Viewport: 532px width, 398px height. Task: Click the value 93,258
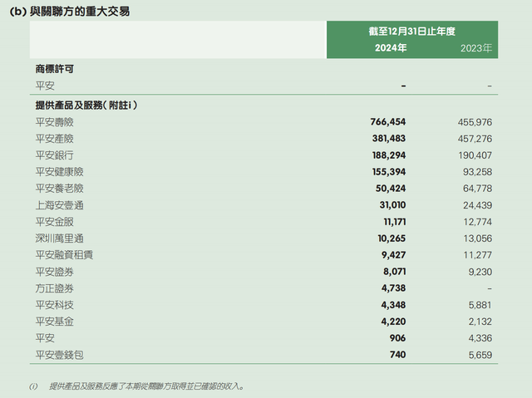point(477,172)
